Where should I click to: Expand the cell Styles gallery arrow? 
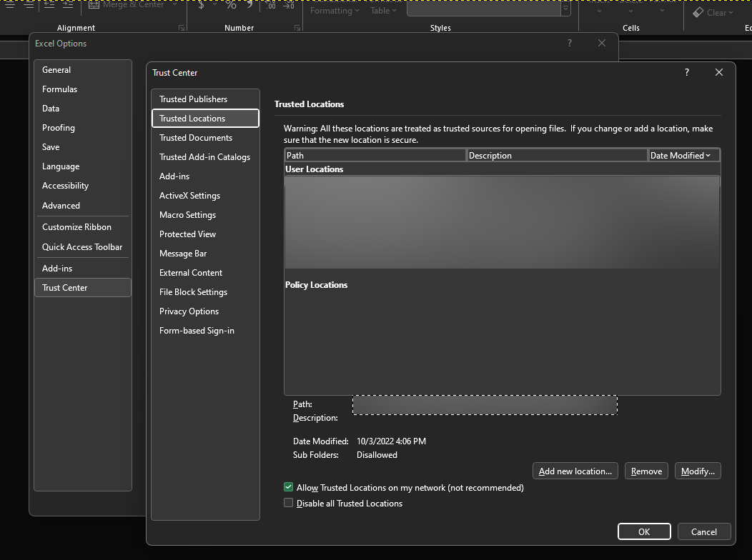click(566, 9)
